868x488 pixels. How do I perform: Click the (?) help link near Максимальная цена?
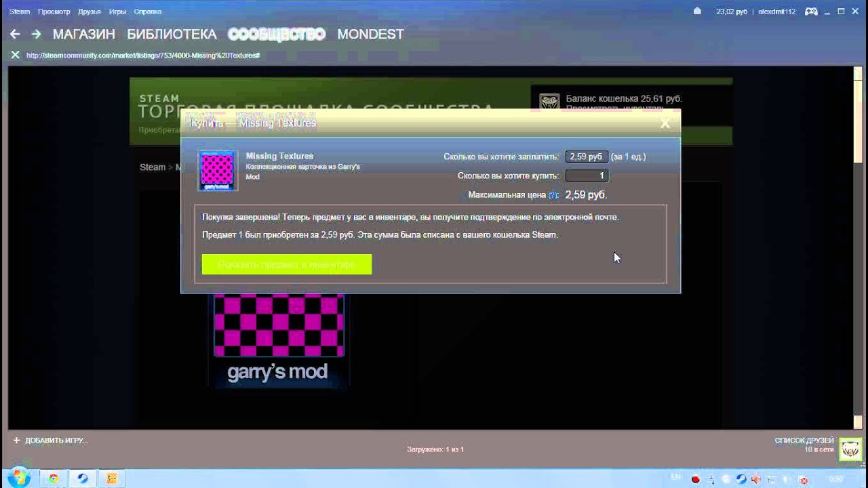pos(553,195)
